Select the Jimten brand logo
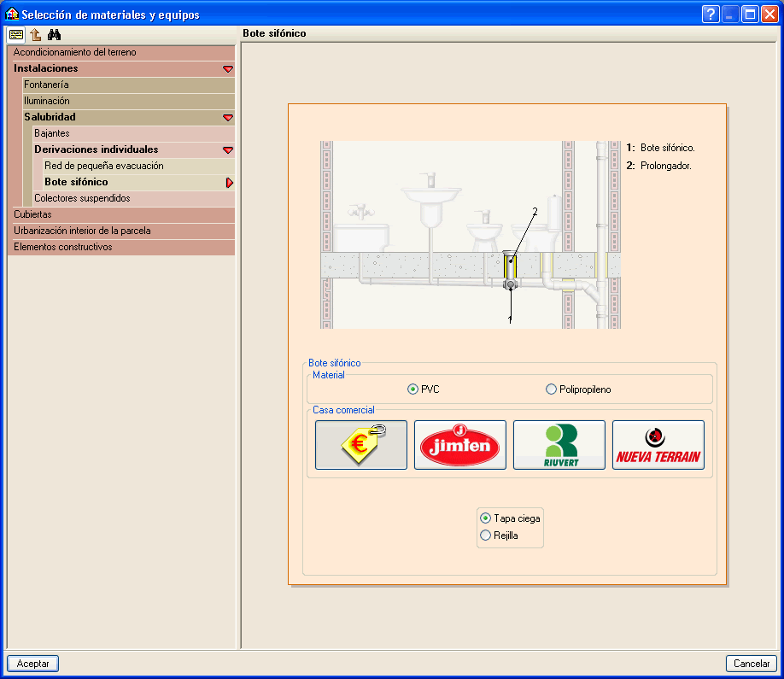Screen dimensions: 784x679 click(460, 444)
